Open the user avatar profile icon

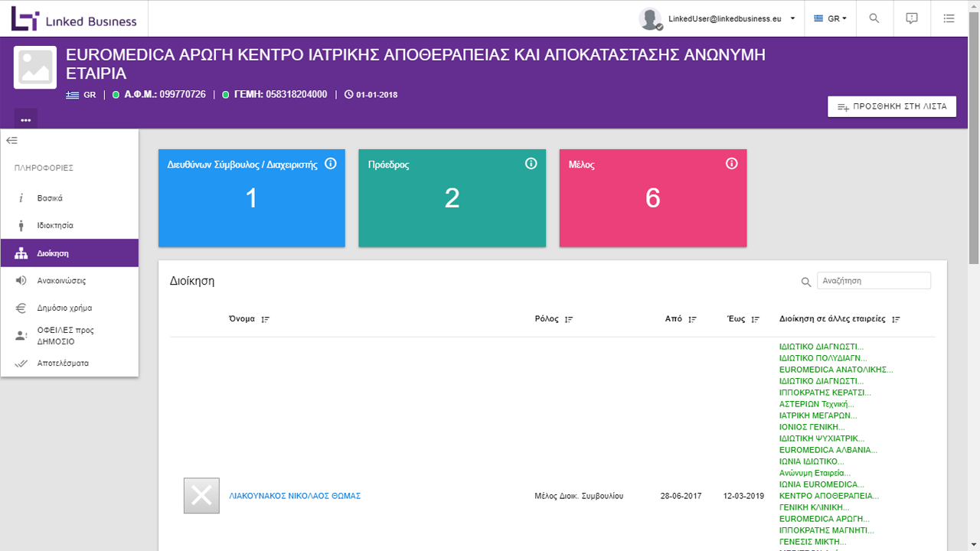(651, 18)
